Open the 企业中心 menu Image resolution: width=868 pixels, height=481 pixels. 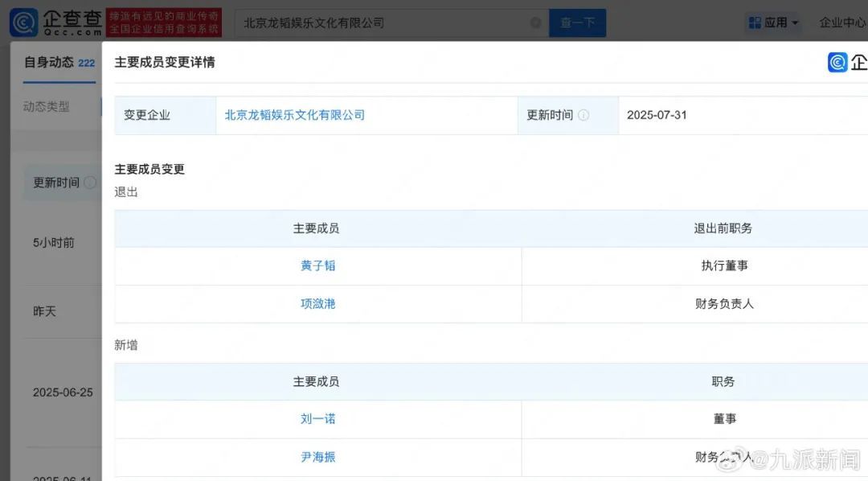pos(842,23)
